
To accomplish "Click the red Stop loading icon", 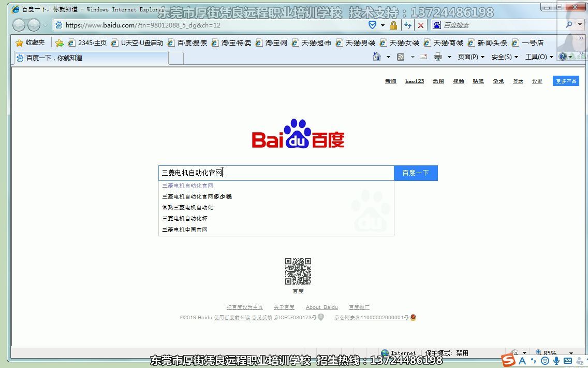I will coord(421,25).
